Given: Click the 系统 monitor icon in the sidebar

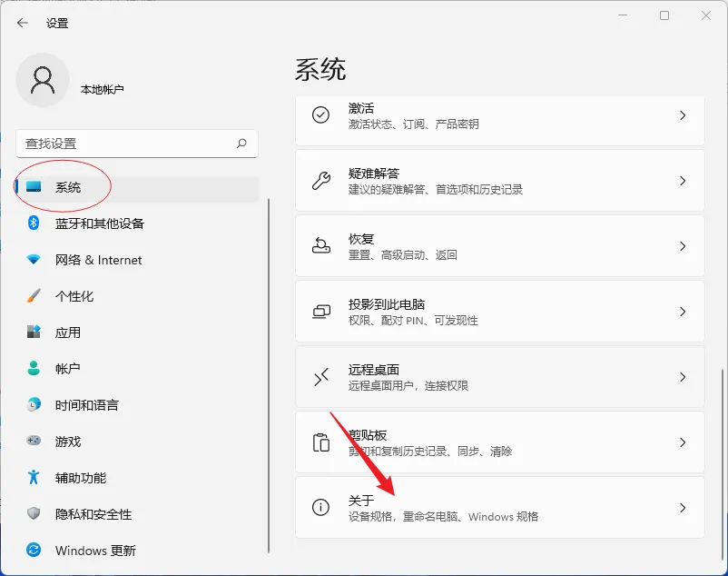Looking at the screenshot, I should tap(34, 187).
